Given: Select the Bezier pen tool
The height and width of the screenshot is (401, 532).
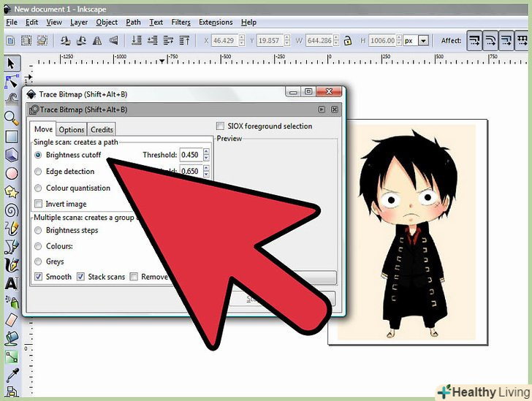Looking at the screenshot, I should point(12,247).
